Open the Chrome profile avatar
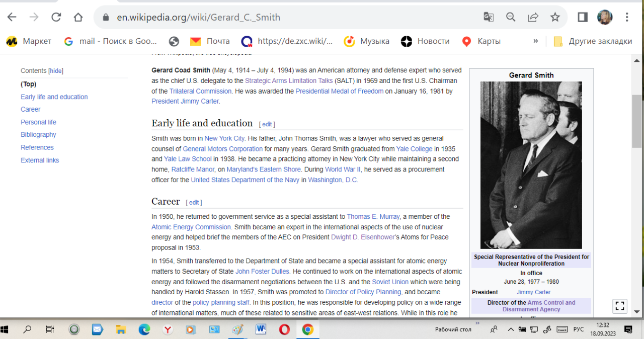 605,17
